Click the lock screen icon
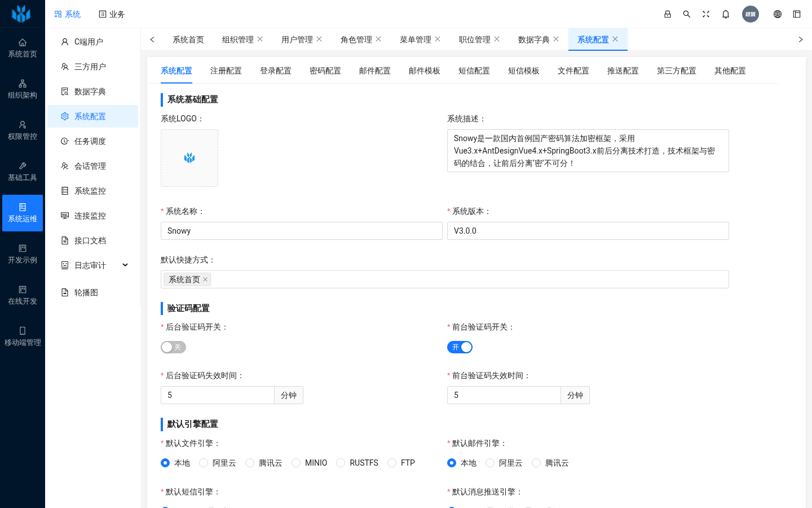The height and width of the screenshot is (508, 812). [668, 14]
